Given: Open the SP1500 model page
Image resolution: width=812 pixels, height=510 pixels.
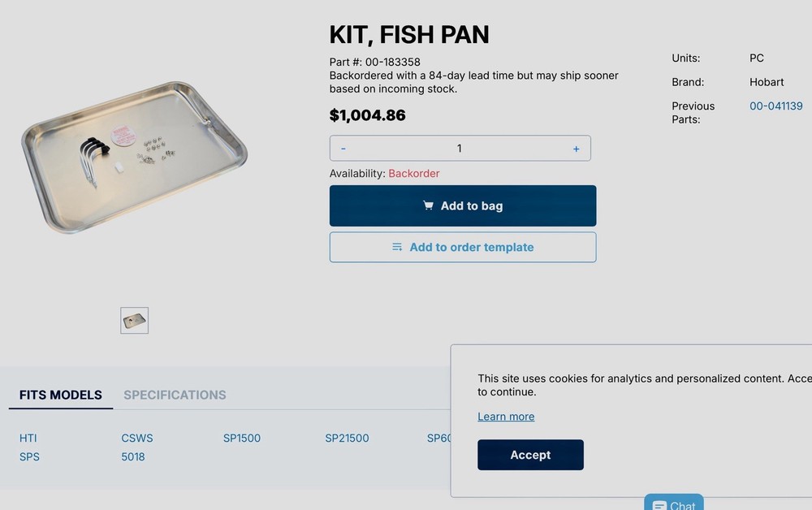Looking at the screenshot, I should coord(241,438).
